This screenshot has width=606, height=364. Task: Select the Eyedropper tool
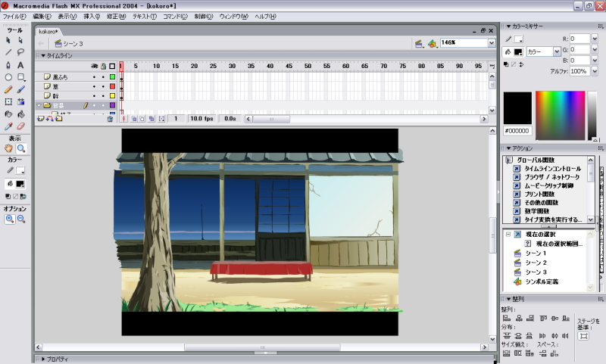(8, 126)
